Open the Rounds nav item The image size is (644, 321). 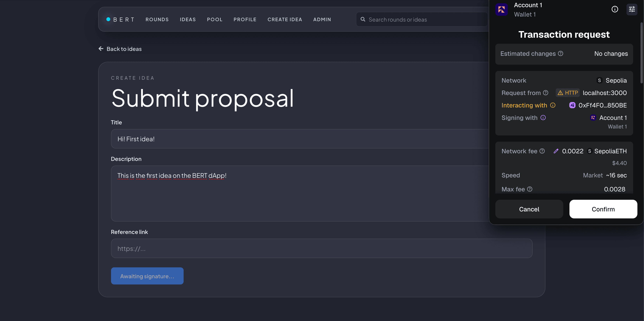157,19
